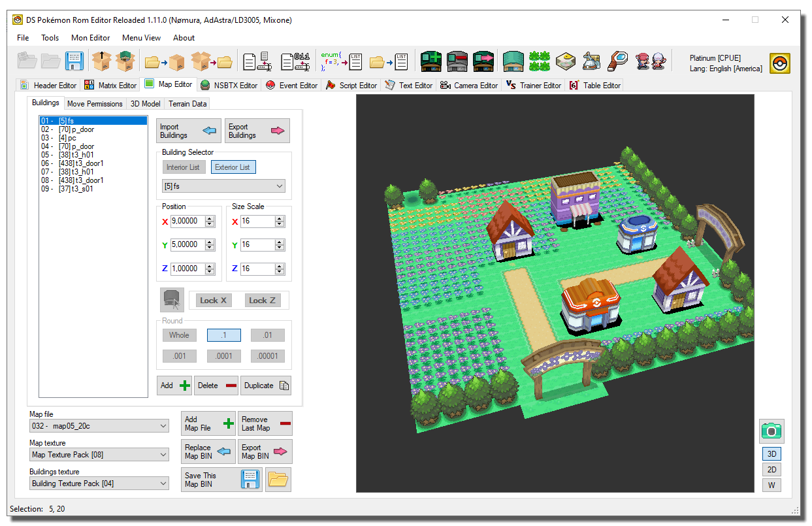Click Export Buildings button
This screenshot has width=812, height=526.
257,131
